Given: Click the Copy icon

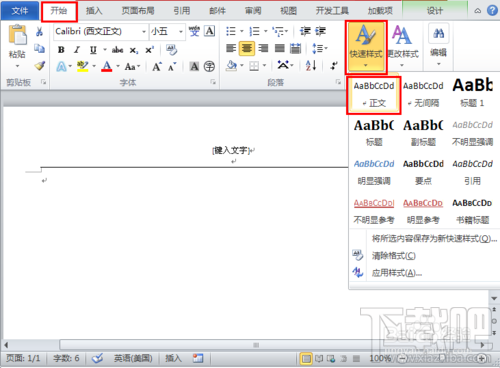Looking at the screenshot, I should (39, 49).
